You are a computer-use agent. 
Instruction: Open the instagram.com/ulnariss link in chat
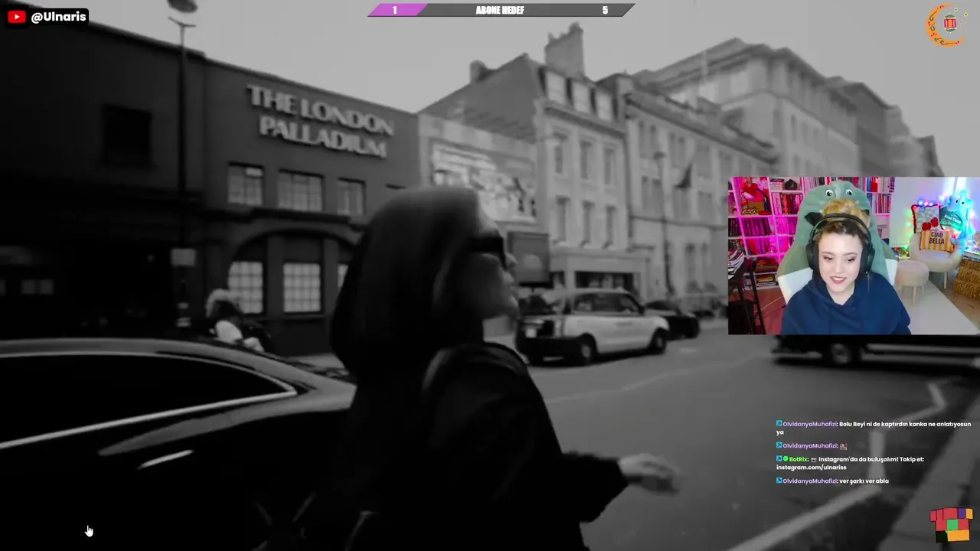point(811,467)
